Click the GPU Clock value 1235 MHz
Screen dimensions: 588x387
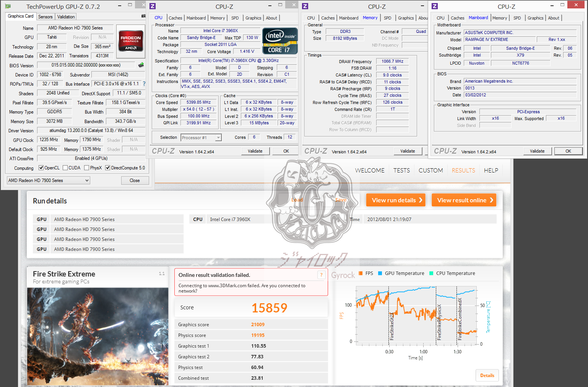pyautogui.click(x=49, y=140)
